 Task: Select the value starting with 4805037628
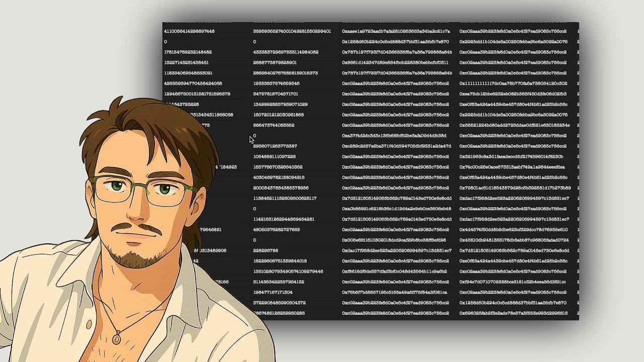click(x=276, y=230)
